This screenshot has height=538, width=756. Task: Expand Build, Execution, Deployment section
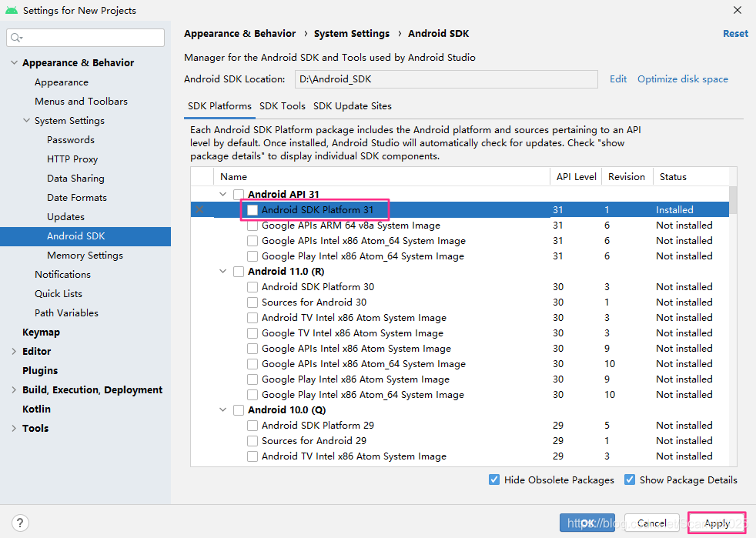click(x=14, y=390)
